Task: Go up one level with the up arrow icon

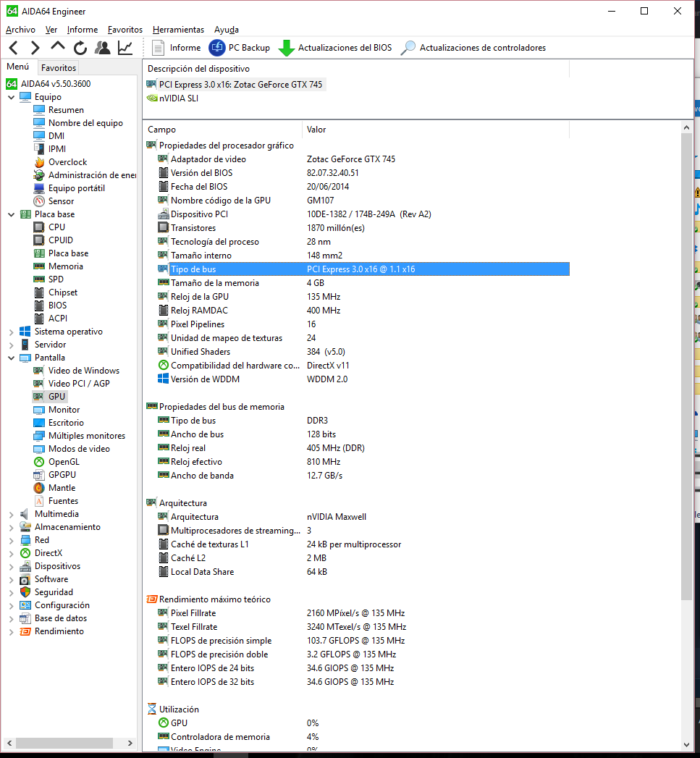Action: [57, 47]
